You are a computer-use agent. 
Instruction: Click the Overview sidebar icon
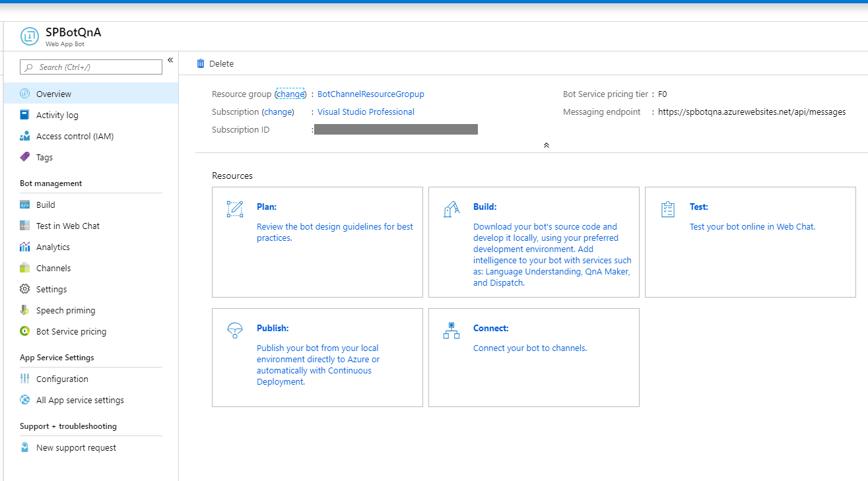click(x=24, y=94)
